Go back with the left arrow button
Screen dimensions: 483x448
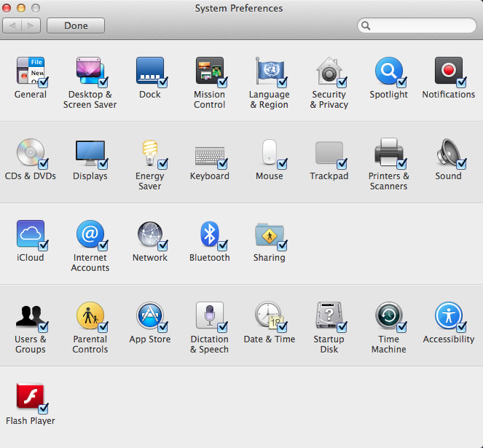12,25
